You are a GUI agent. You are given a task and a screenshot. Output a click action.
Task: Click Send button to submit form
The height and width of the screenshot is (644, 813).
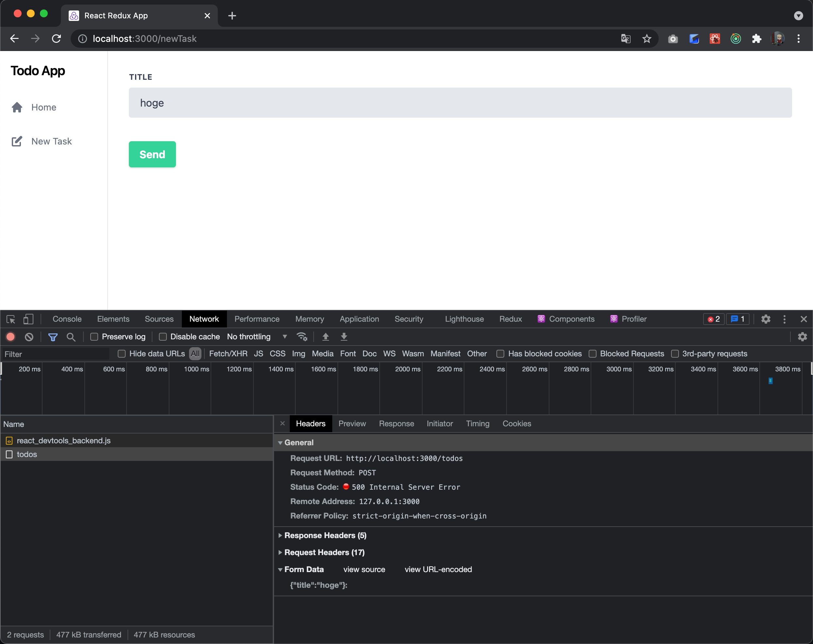tap(152, 154)
